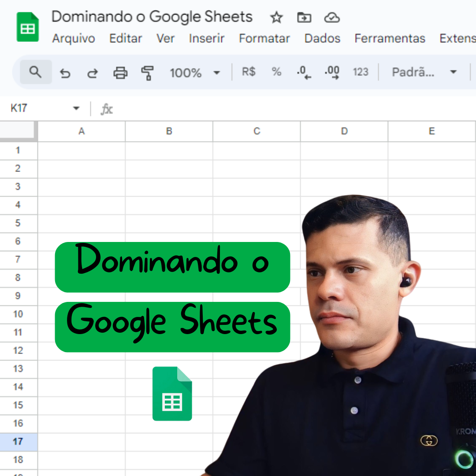476x476 pixels.
Task: Select the paint format tool
Action: pyautogui.click(x=147, y=72)
